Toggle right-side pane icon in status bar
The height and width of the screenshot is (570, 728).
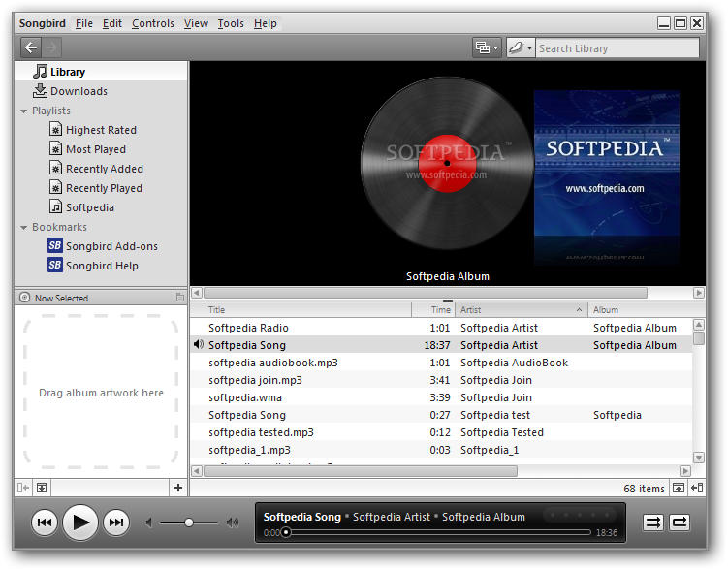(697, 488)
